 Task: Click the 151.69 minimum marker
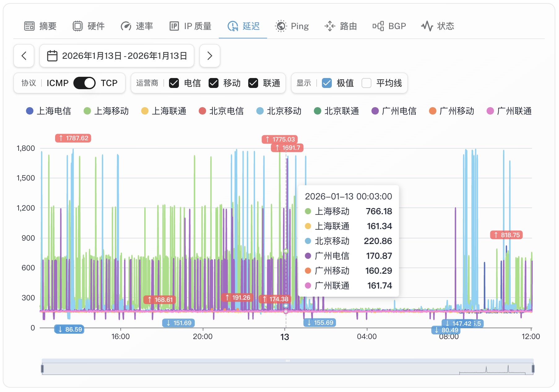(179, 323)
